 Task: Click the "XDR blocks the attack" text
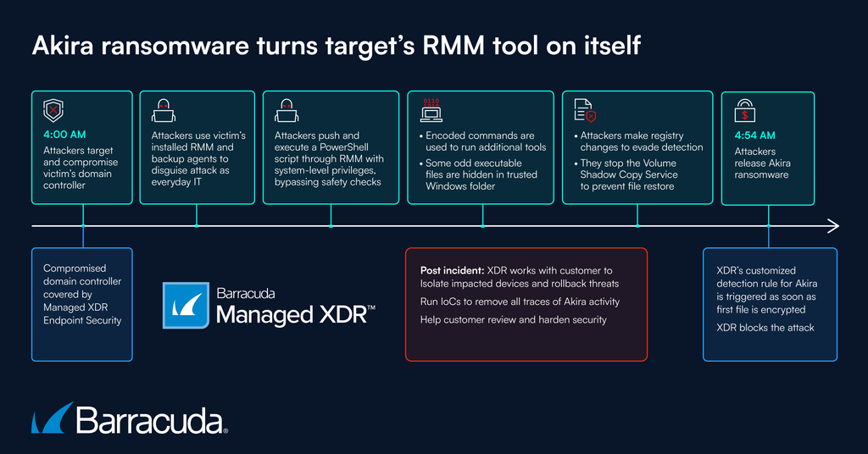[765, 327]
